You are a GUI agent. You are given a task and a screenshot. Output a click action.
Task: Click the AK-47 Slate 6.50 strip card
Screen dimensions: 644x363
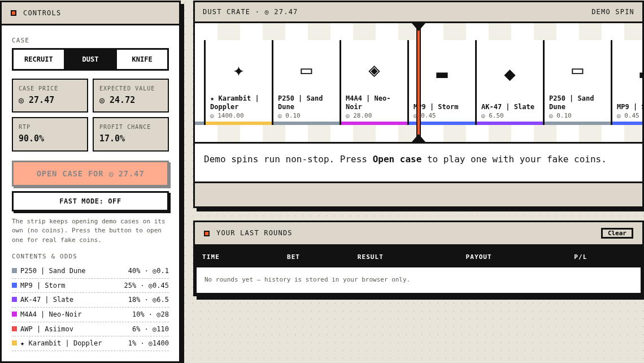tap(510, 82)
